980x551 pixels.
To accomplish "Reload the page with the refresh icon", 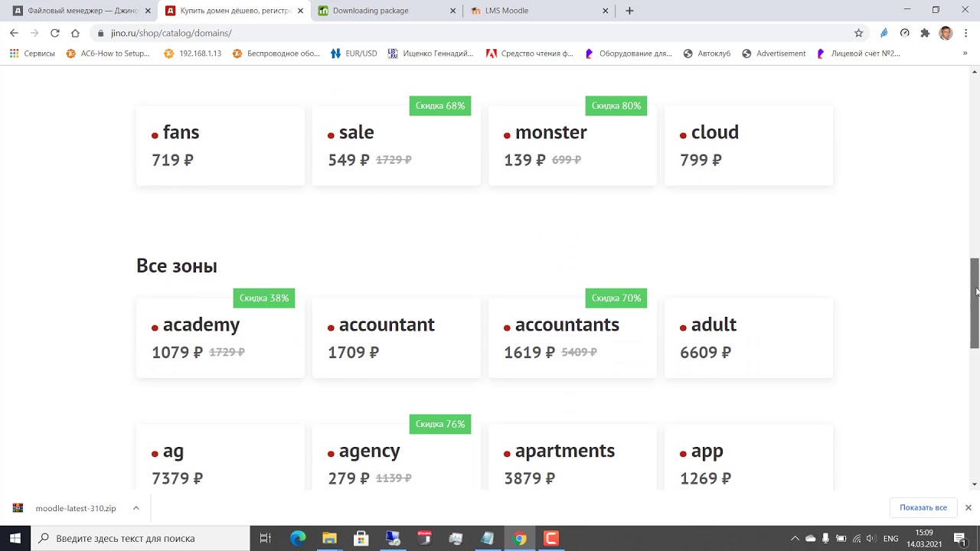I will click(x=54, y=33).
